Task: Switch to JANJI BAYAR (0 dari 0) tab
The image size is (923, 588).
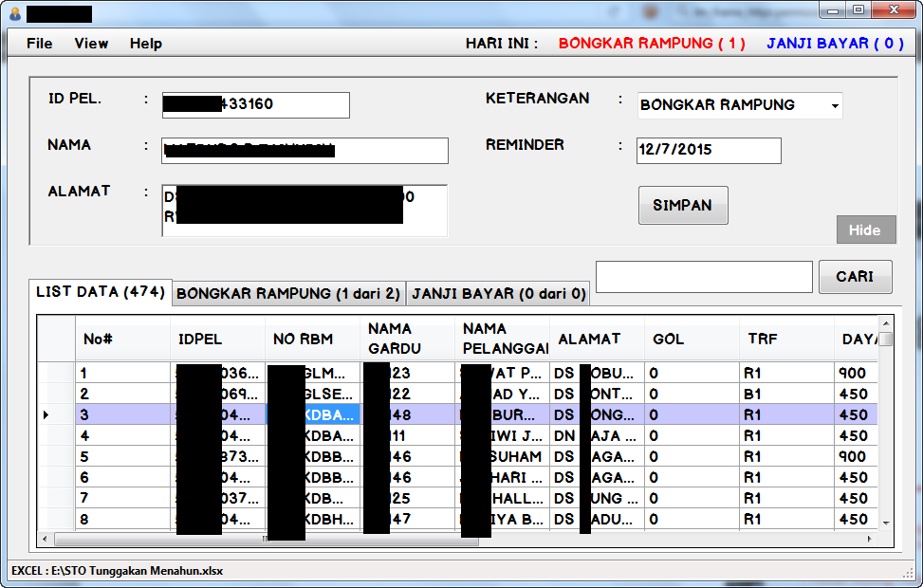Action: (x=499, y=294)
